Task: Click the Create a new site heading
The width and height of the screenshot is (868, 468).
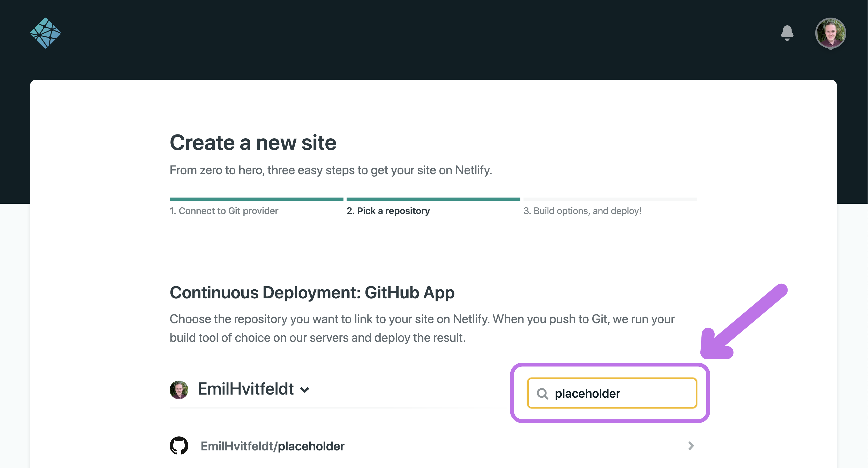Action: pyautogui.click(x=253, y=142)
